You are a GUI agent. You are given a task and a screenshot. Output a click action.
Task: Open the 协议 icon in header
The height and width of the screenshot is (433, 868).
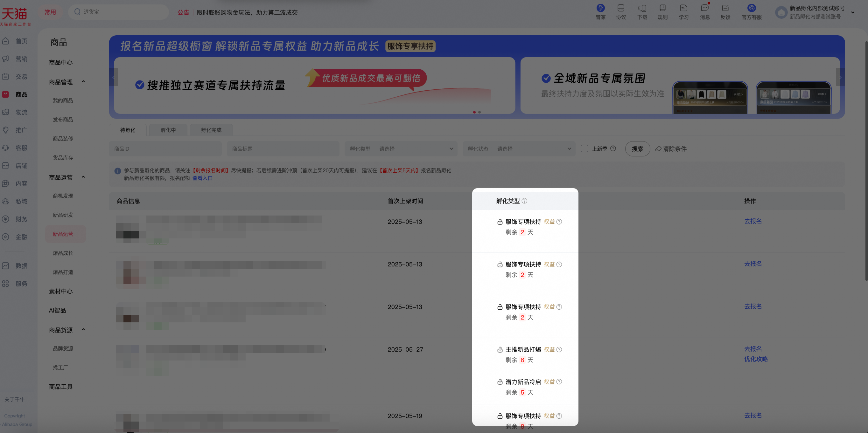[621, 11]
